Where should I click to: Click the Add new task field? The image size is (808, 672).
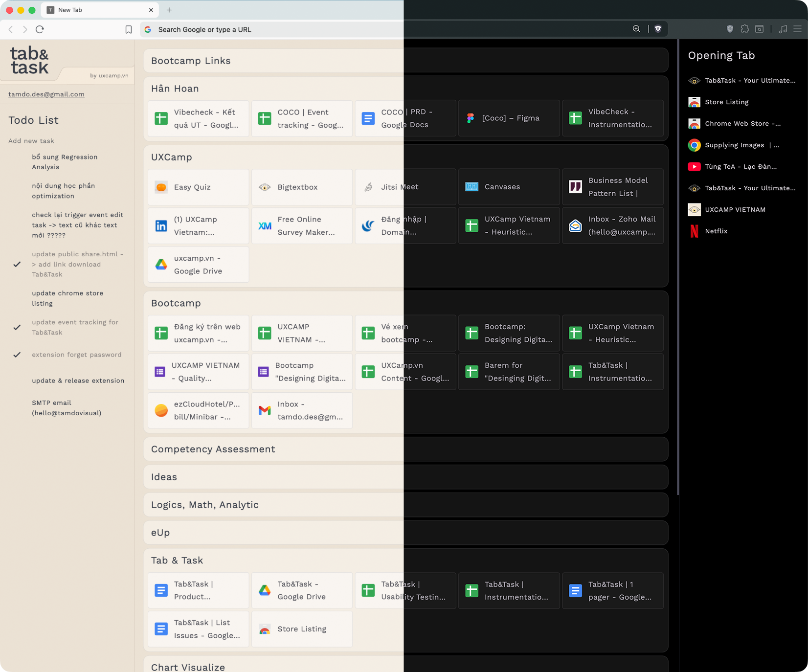coord(31,141)
